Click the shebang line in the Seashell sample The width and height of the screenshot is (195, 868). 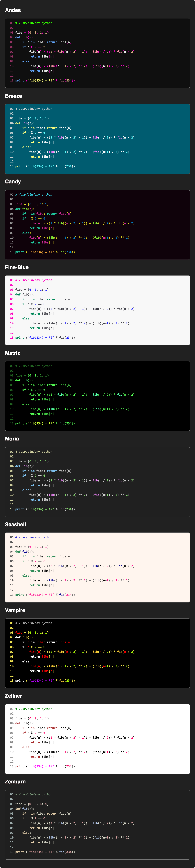click(x=34, y=537)
